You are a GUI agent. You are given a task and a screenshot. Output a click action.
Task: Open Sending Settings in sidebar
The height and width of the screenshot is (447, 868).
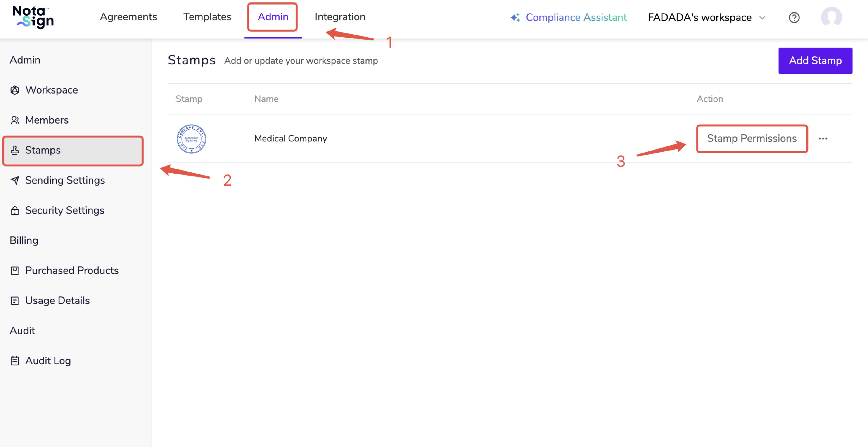click(x=65, y=180)
